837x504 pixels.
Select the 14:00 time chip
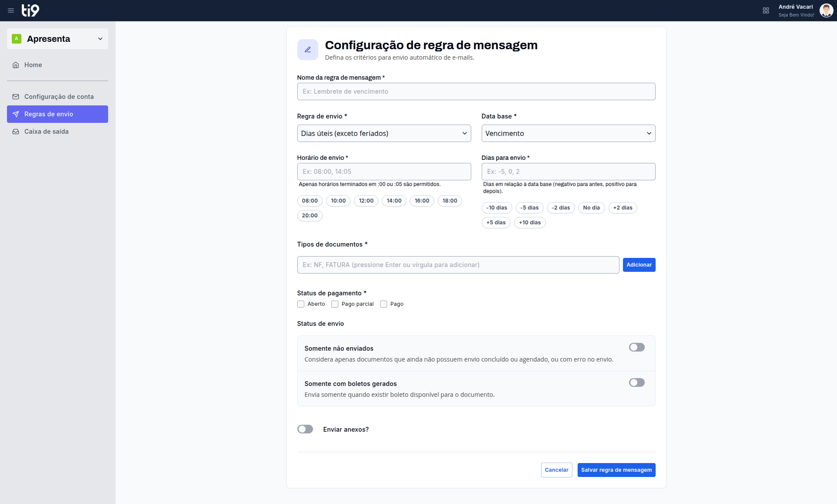click(x=394, y=201)
